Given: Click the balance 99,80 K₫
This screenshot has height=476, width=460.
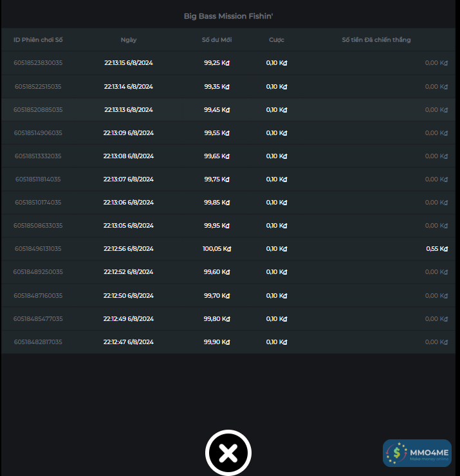Looking at the screenshot, I should [x=217, y=319].
